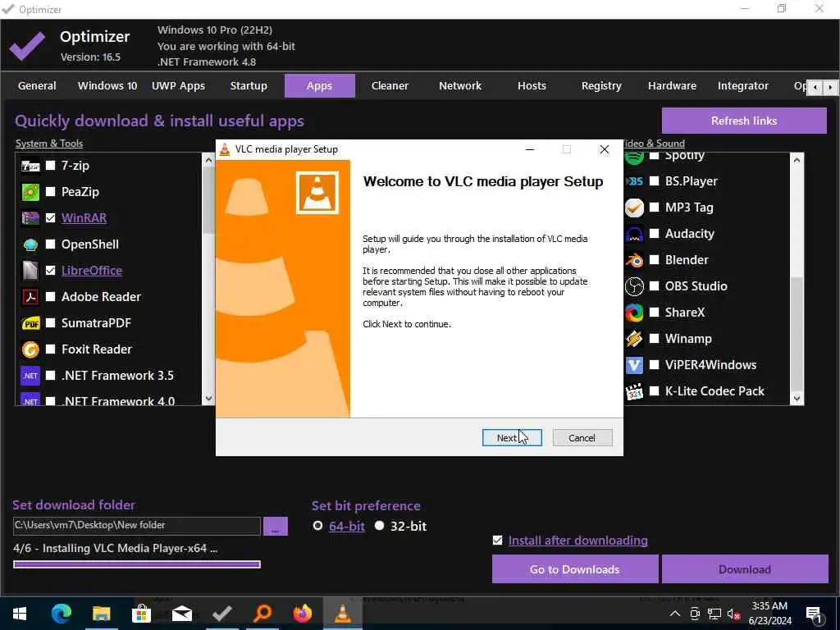Cancel the VLC media player setup
Viewport: 840px width, 630px height.
[x=582, y=438]
